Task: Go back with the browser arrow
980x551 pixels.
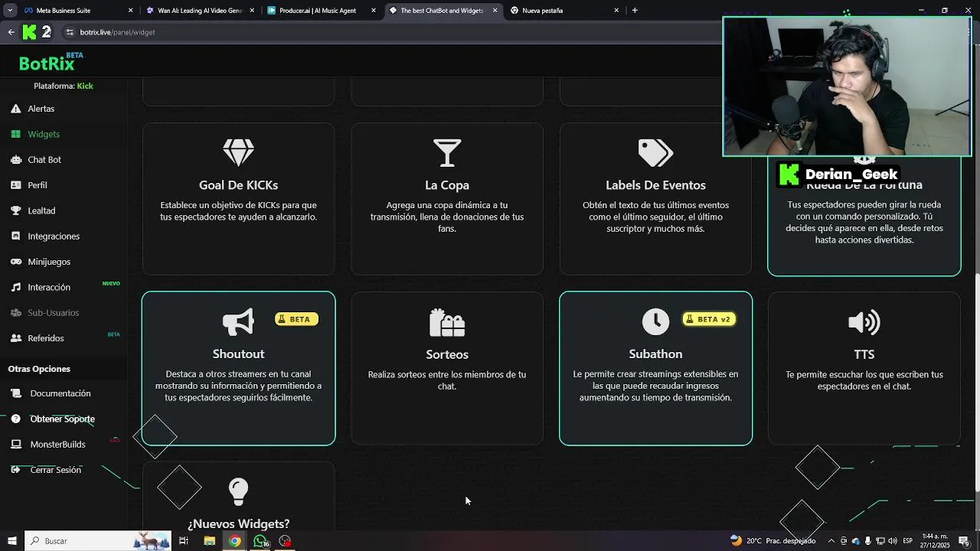Action: 11,32
